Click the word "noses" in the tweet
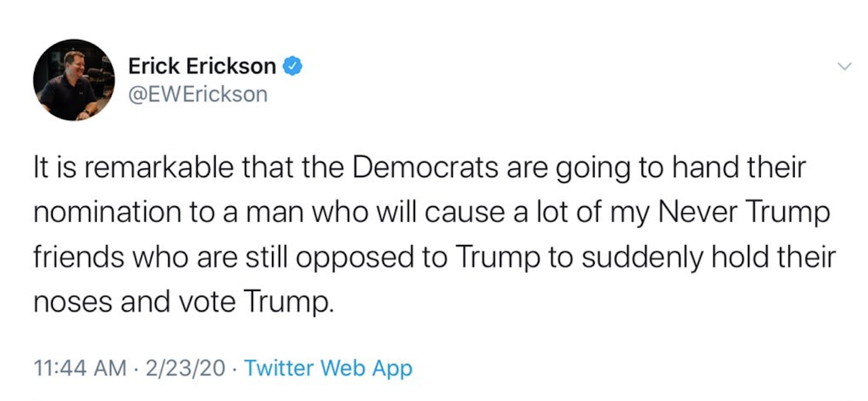Viewport: 868px width, 401px height. (x=71, y=301)
